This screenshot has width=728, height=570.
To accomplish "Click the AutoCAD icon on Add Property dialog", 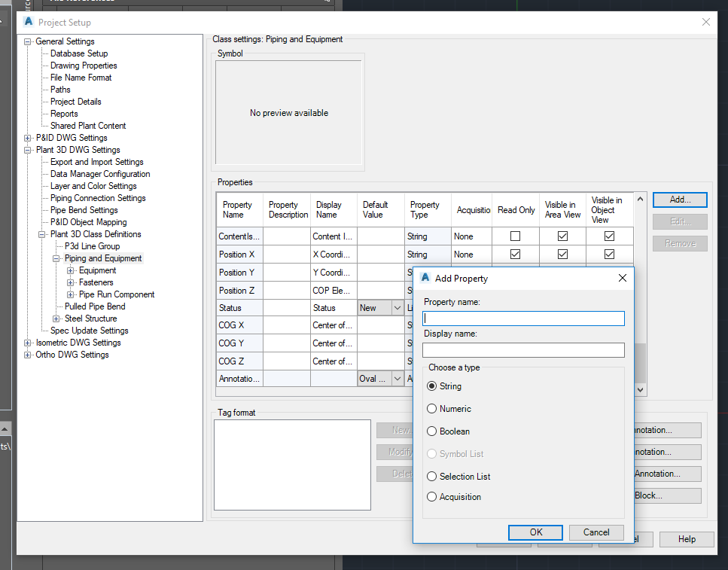I will [x=425, y=278].
